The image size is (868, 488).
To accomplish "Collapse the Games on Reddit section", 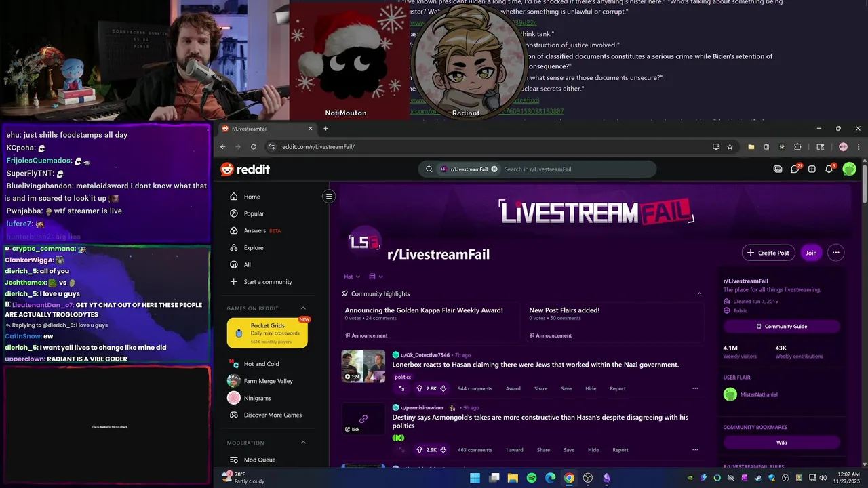I will [303, 308].
